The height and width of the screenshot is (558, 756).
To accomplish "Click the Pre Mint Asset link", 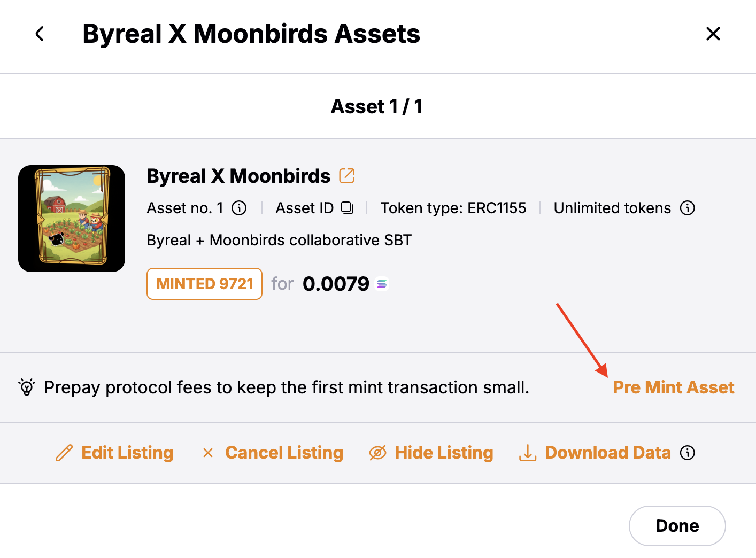I will [x=673, y=387].
